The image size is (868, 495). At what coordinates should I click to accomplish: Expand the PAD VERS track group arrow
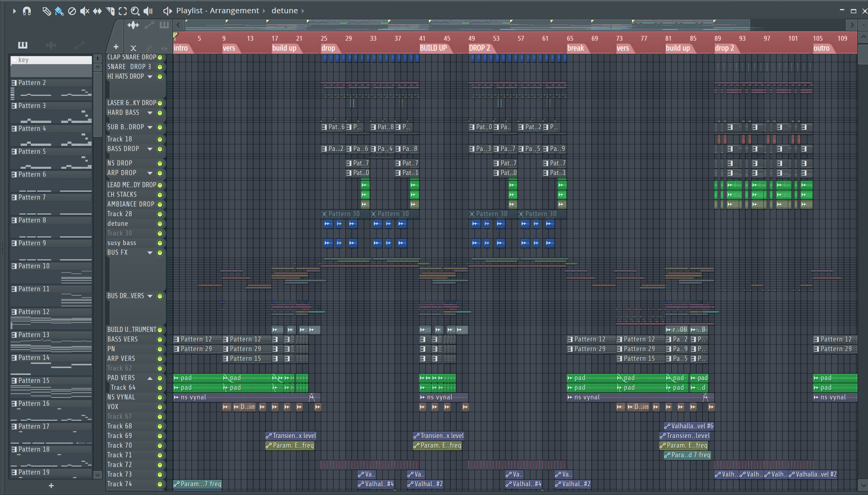tap(150, 378)
